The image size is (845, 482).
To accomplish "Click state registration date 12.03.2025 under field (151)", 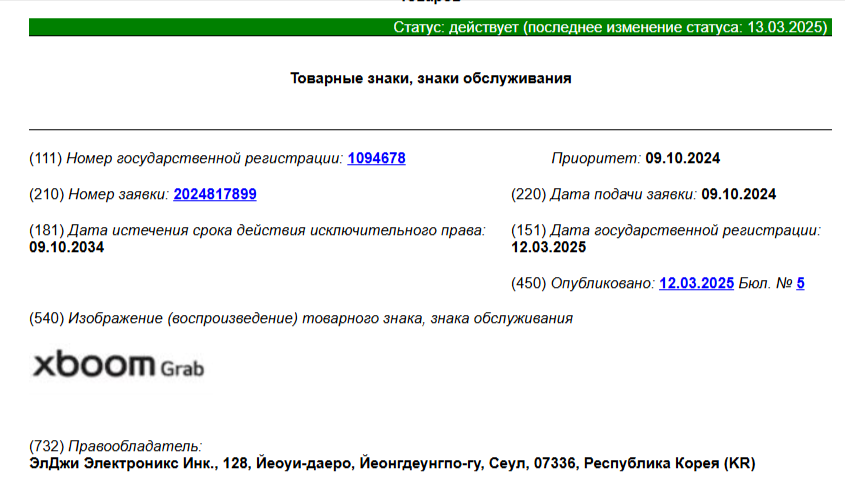I will click(x=548, y=247).
